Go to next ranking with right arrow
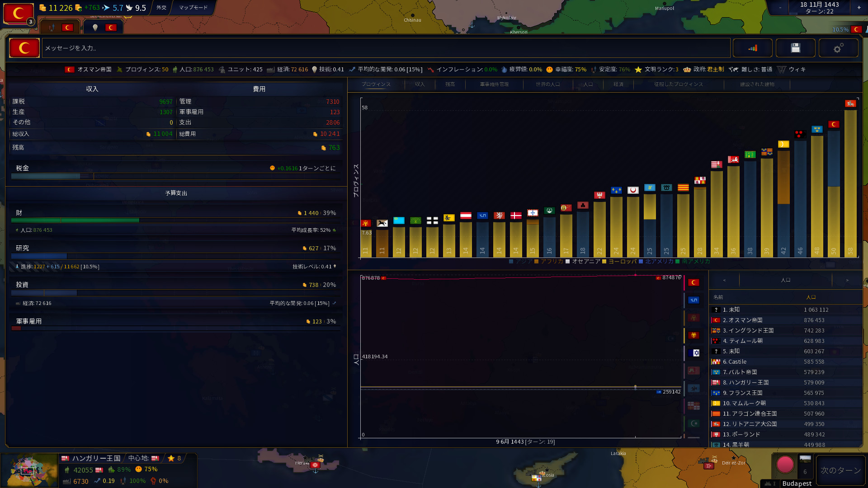 click(847, 280)
